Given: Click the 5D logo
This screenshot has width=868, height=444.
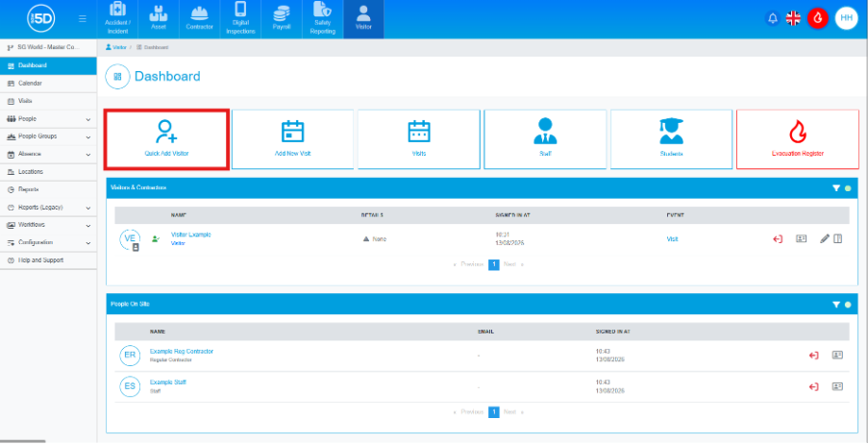Looking at the screenshot, I should tap(40, 19).
